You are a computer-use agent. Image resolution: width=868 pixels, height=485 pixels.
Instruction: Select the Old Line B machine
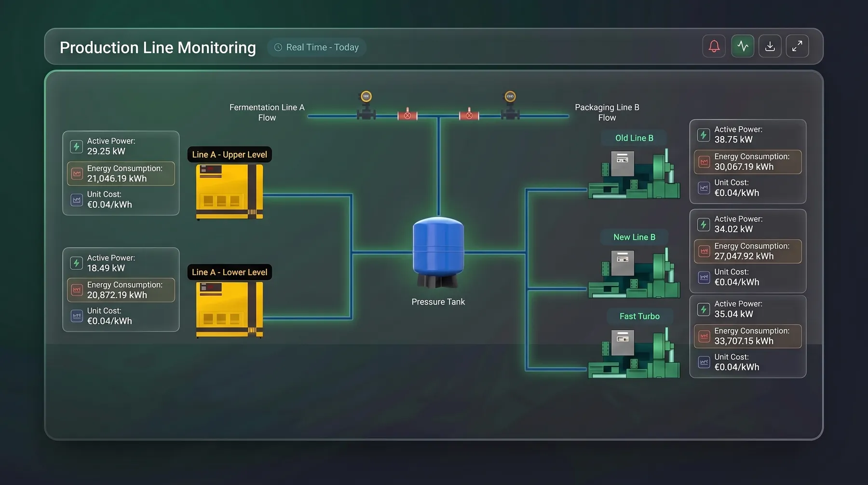coord(634,174)
